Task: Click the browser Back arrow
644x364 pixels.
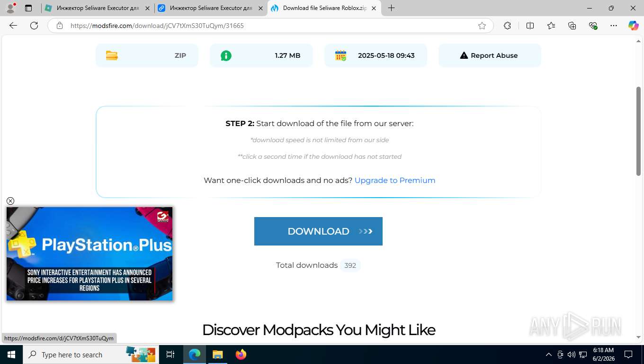Action: coord(13,26)
